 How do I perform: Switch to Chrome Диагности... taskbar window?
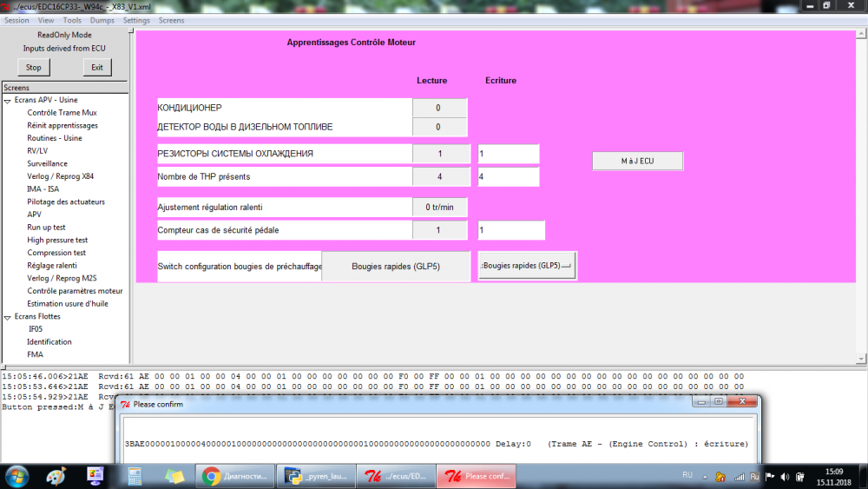235,476
